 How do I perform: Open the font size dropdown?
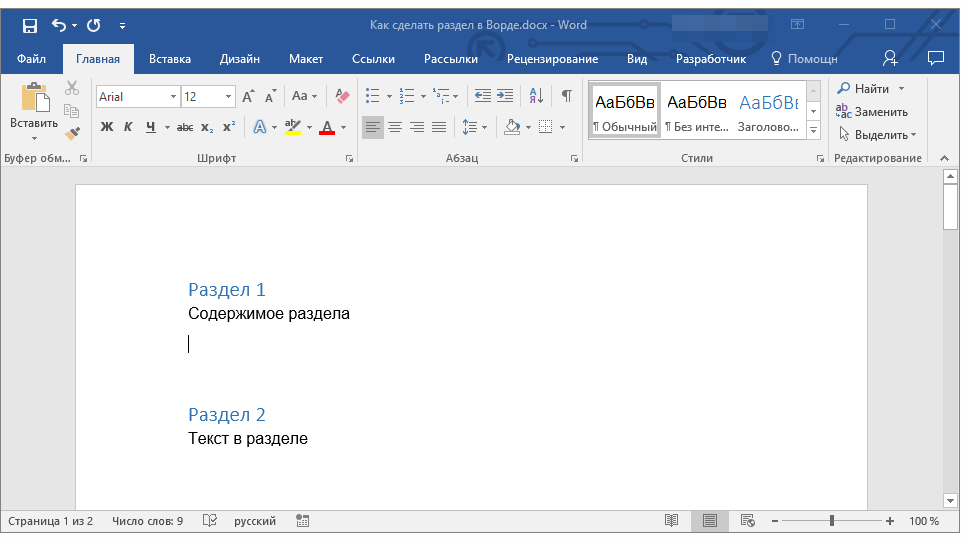229,97
